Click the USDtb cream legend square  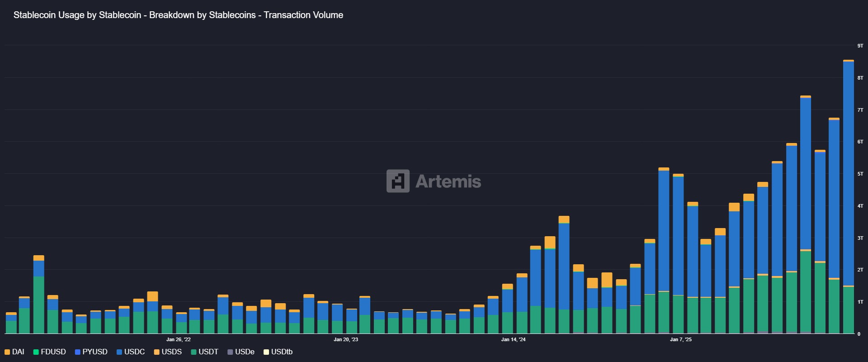pos(266,352)
